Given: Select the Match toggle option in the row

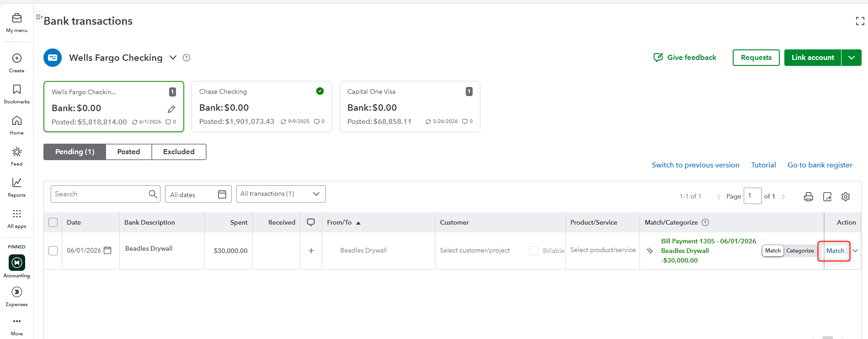Looking at the screenshot, I should (773, 251).
